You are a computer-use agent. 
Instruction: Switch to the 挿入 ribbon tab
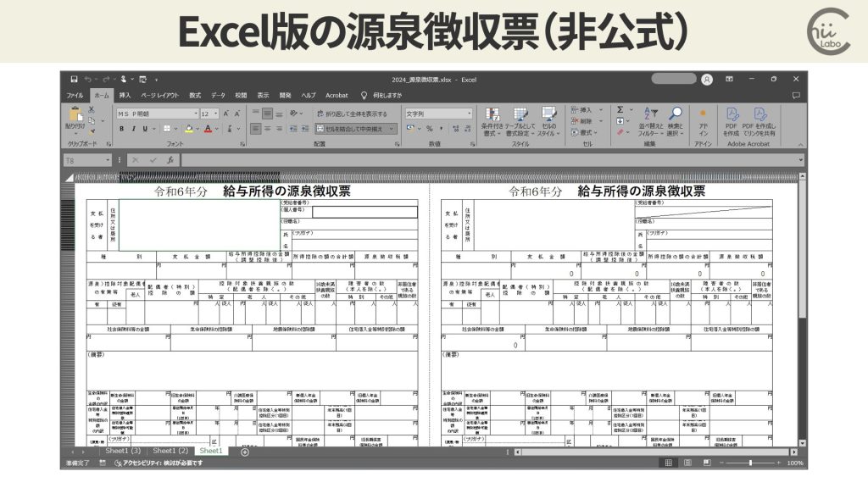coord(125,95)
